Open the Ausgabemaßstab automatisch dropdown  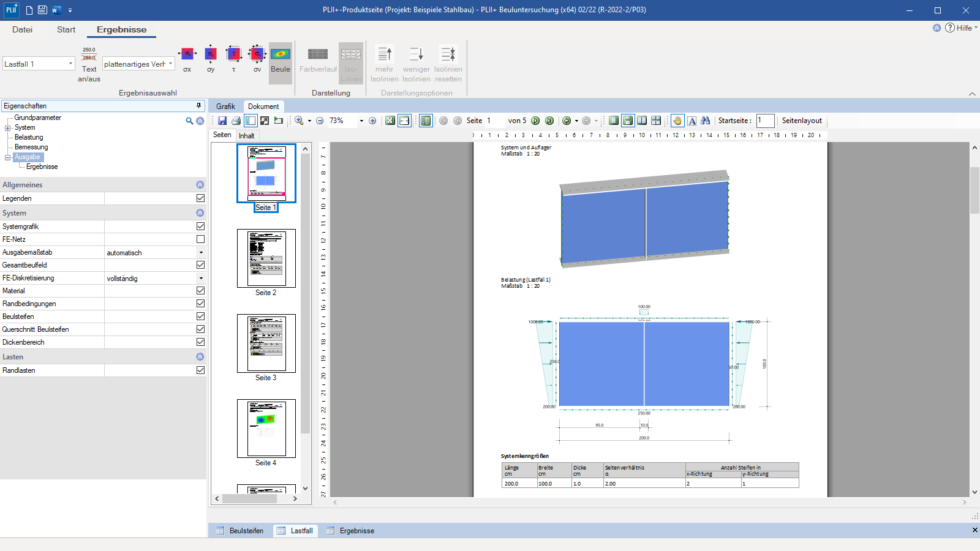(x=201, y=253)
